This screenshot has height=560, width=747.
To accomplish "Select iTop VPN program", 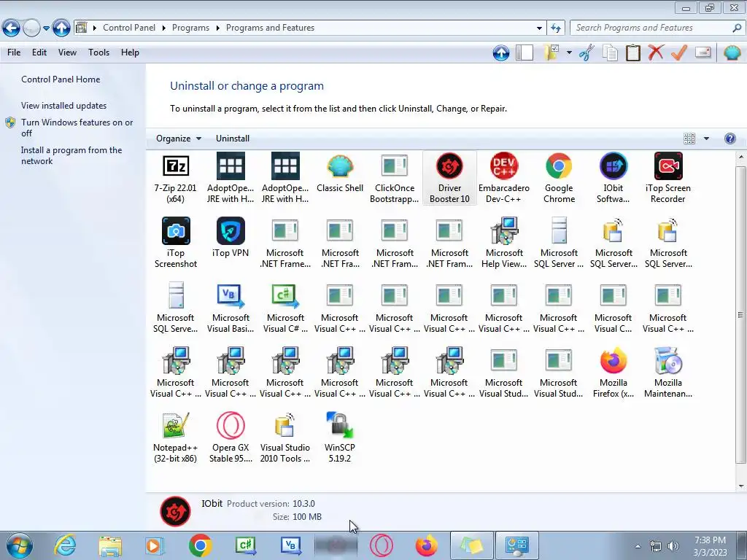I will point(230,238).
